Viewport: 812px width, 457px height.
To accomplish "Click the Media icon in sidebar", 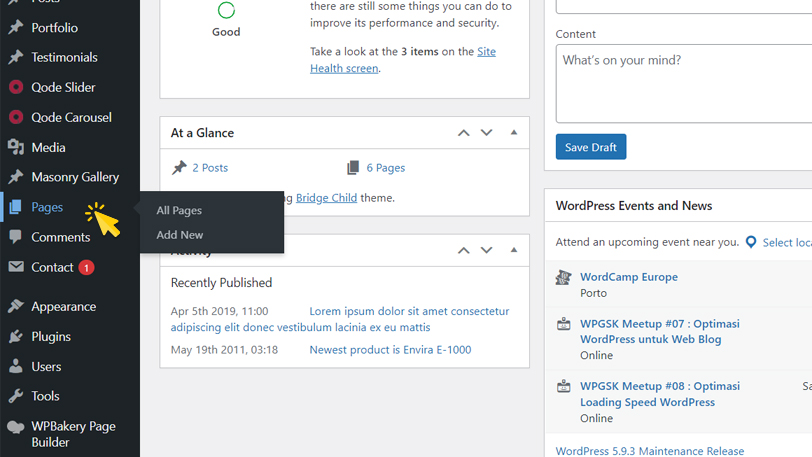I will pyautogui.click(x=15, y=147).
